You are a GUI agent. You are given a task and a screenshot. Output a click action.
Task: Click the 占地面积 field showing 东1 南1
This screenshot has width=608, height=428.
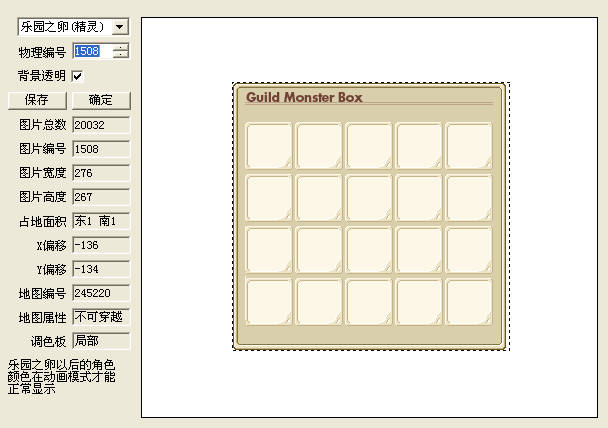[101, 221]
